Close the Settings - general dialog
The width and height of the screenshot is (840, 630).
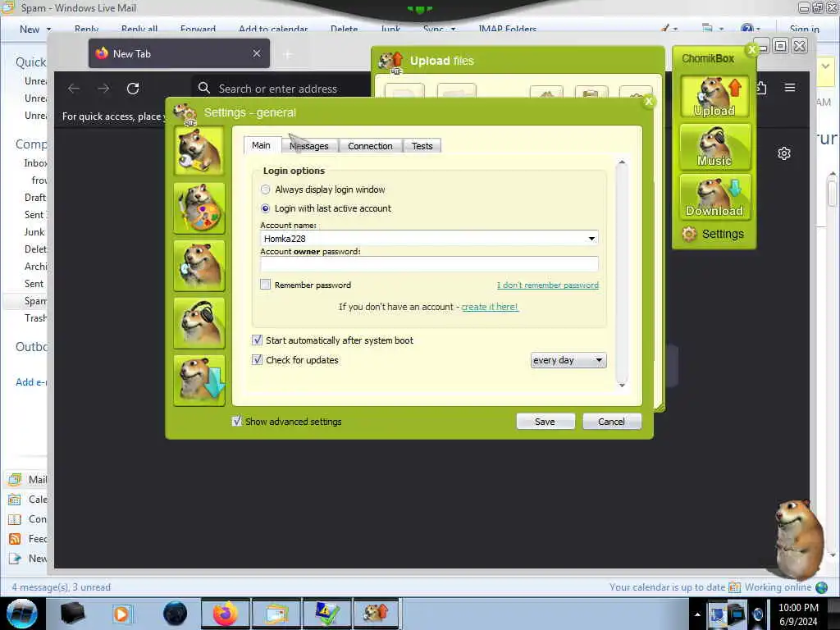point(649,101)
